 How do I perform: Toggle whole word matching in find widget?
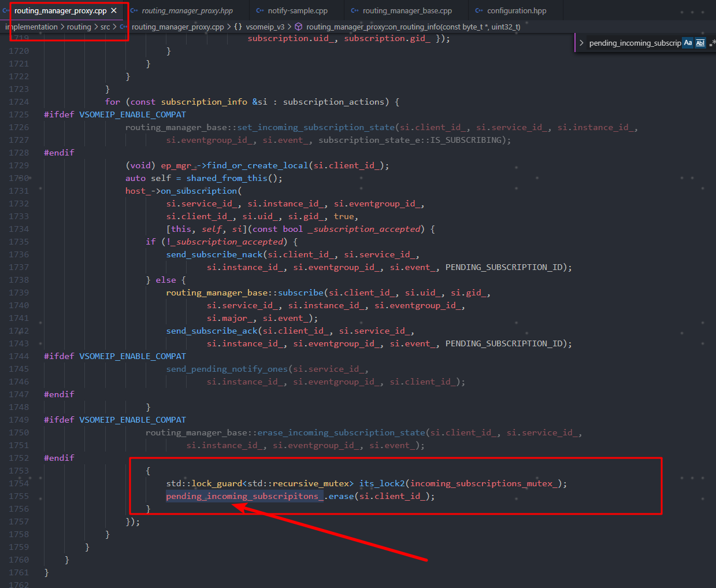700,42
